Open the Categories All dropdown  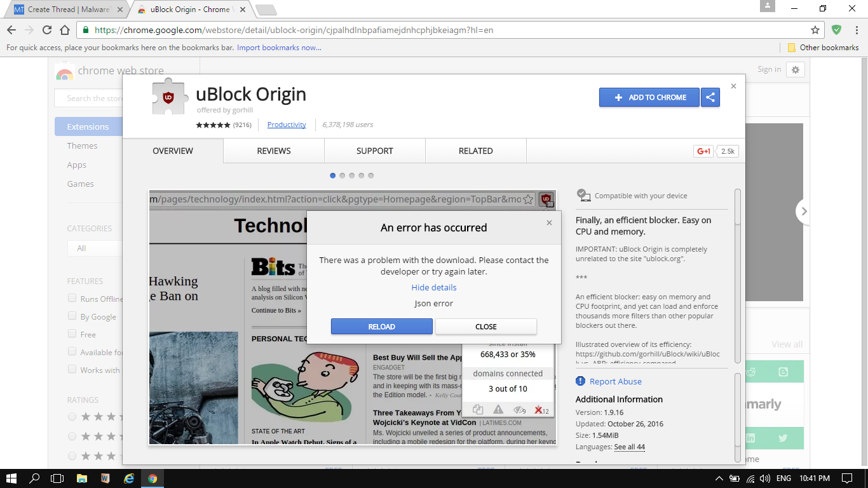95,248
